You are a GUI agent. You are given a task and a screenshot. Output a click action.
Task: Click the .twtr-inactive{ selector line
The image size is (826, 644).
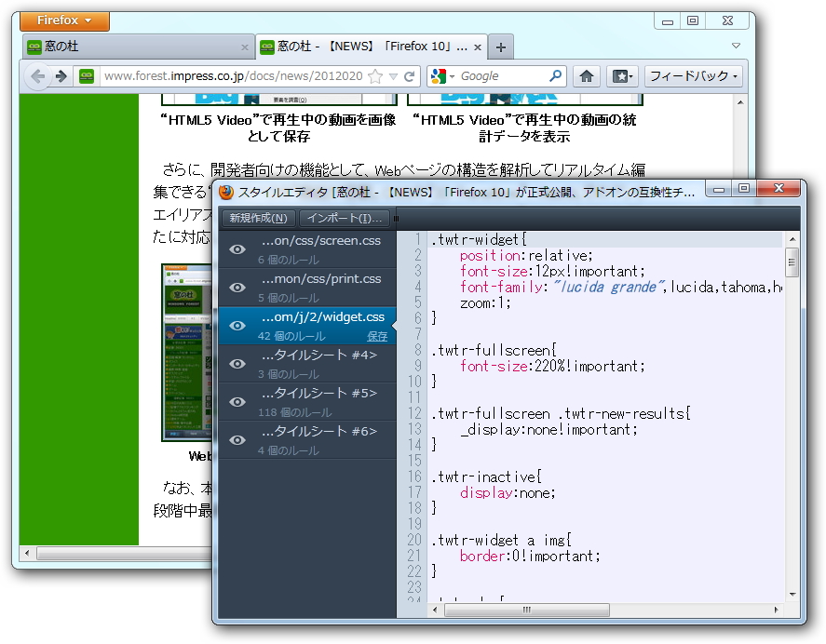486,477
